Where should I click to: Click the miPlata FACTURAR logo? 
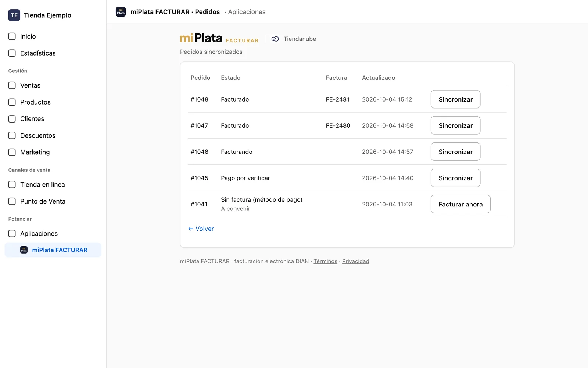coord(219,38)
